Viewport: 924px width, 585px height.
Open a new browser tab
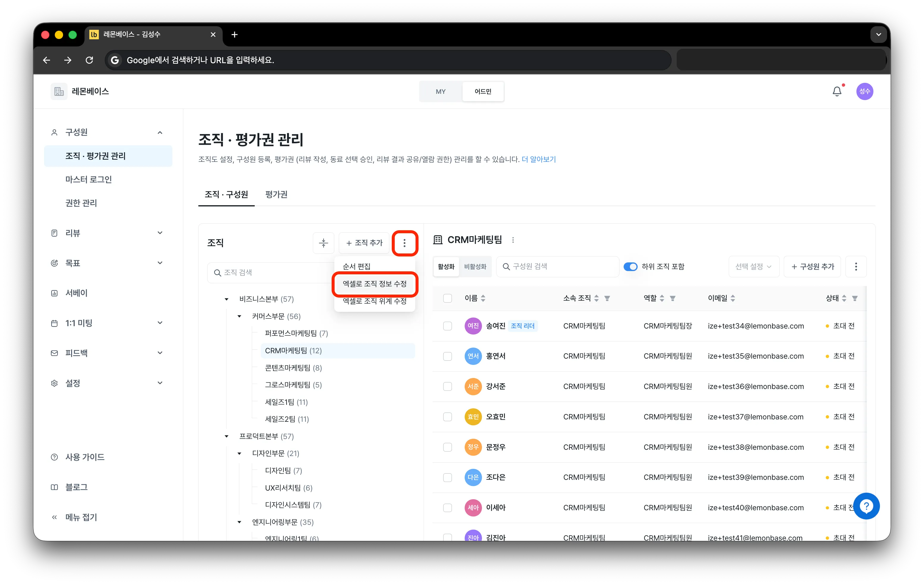(235, 35)
